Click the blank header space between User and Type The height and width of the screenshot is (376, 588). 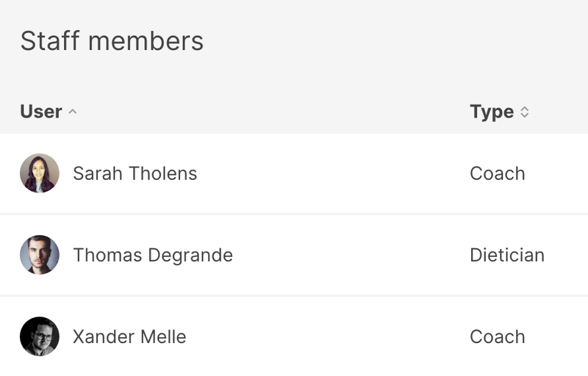click(x=272, y=112)
